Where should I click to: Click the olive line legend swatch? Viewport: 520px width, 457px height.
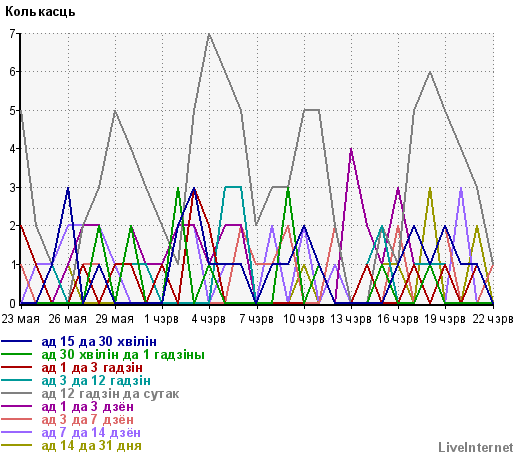coord(17,445)
